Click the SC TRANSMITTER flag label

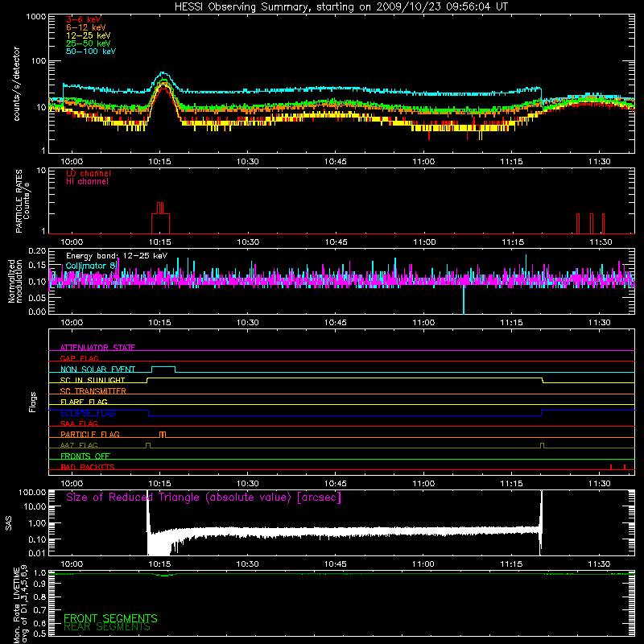click(x=93, y=391)
